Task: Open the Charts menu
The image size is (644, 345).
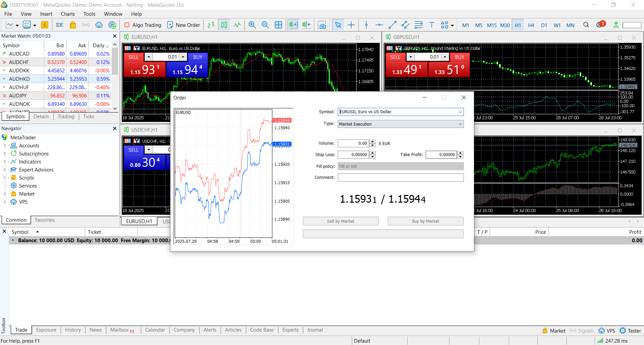Action: click(68, 14)
